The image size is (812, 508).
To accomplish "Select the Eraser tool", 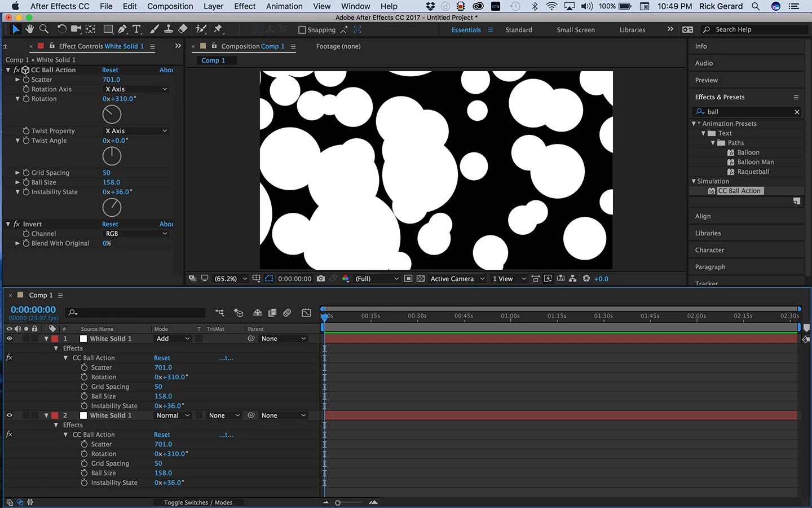I will (183, 29).
